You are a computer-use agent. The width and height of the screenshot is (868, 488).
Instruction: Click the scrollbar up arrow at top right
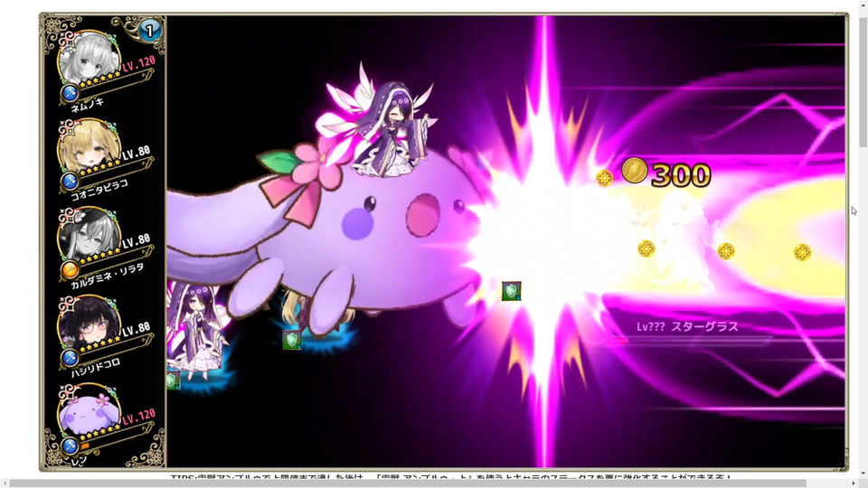pos(863,4)
